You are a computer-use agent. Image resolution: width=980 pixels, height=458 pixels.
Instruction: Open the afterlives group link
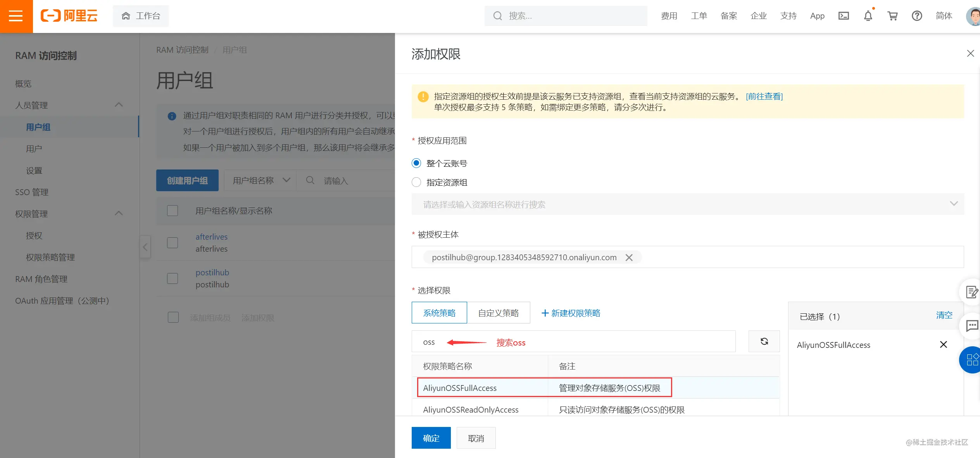(x=212, y=237)
